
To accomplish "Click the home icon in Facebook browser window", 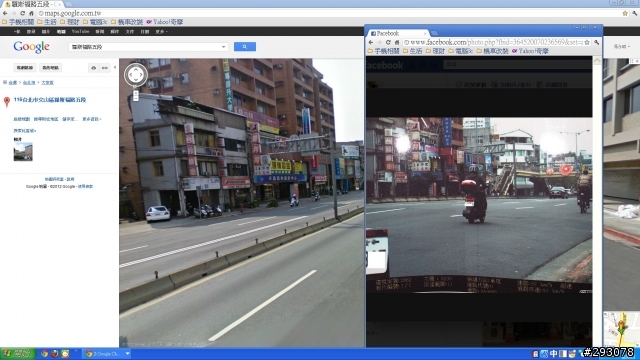I will [x=396, y=42].
